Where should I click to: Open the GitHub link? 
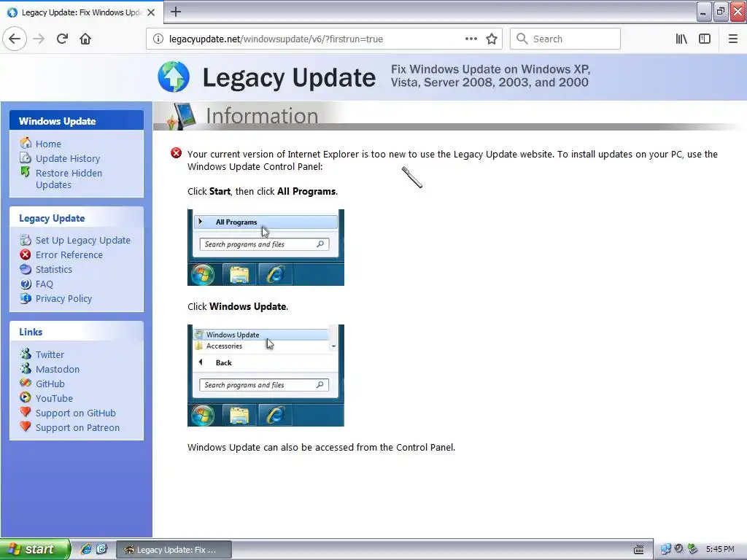click(x=50, y=384)
